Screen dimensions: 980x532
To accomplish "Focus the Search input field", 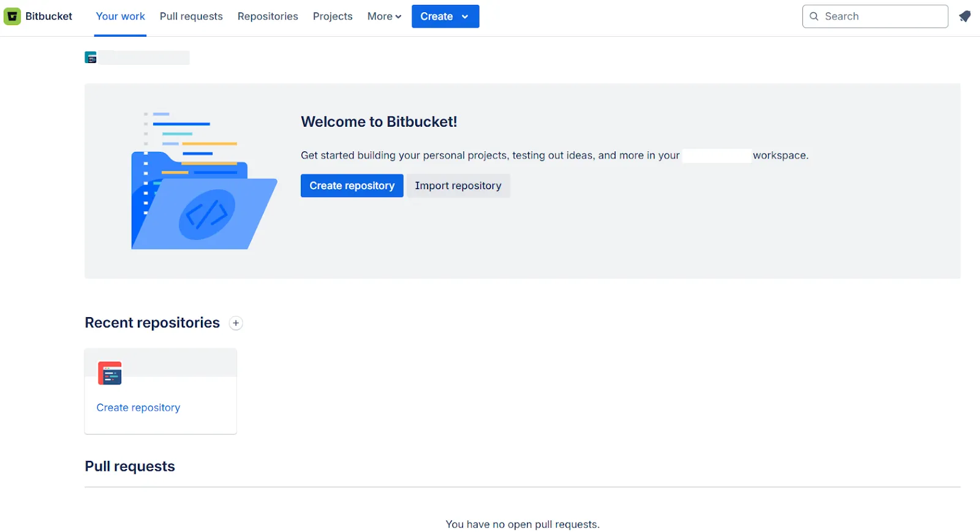I will [x=875, y=17].
